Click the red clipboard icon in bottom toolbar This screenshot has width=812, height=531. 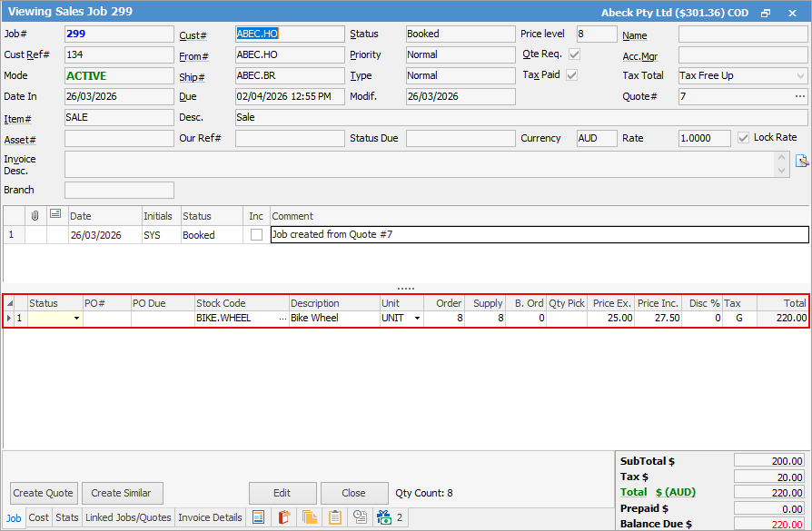(284, 517)
